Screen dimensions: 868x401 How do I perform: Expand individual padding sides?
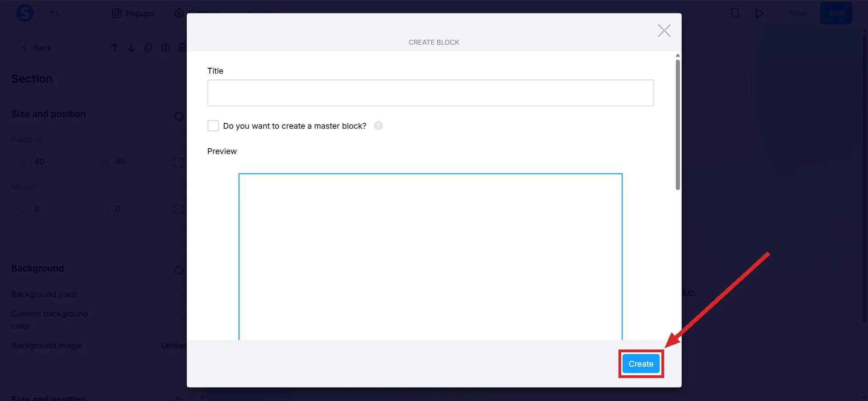pyautogui.click(x=179, y=163)
